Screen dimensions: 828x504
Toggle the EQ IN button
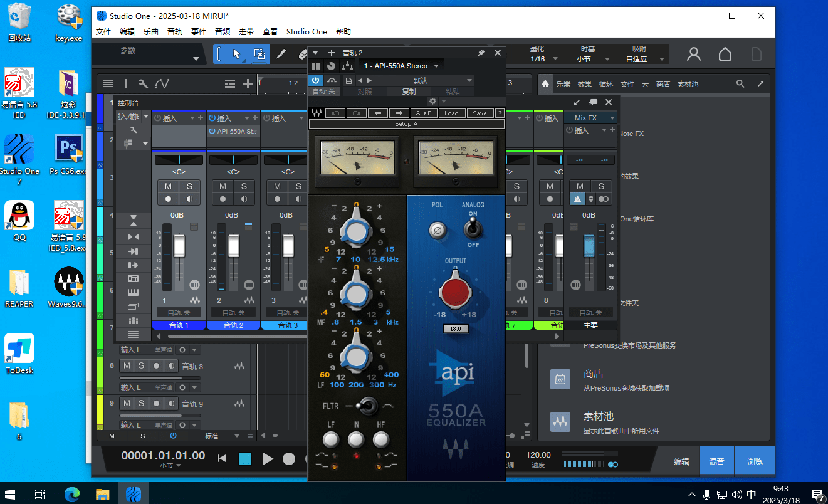(356, 439)
